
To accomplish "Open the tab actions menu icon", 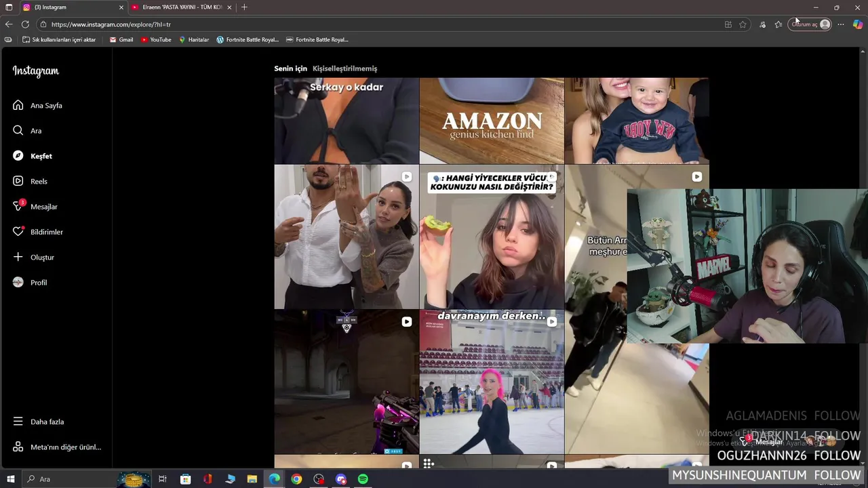I will coord(9,7).
